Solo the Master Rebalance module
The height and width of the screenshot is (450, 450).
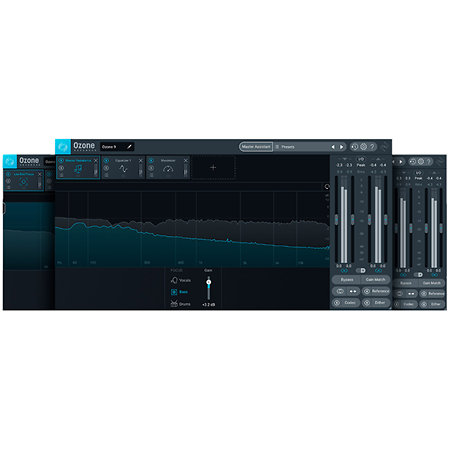pos(61,168)
